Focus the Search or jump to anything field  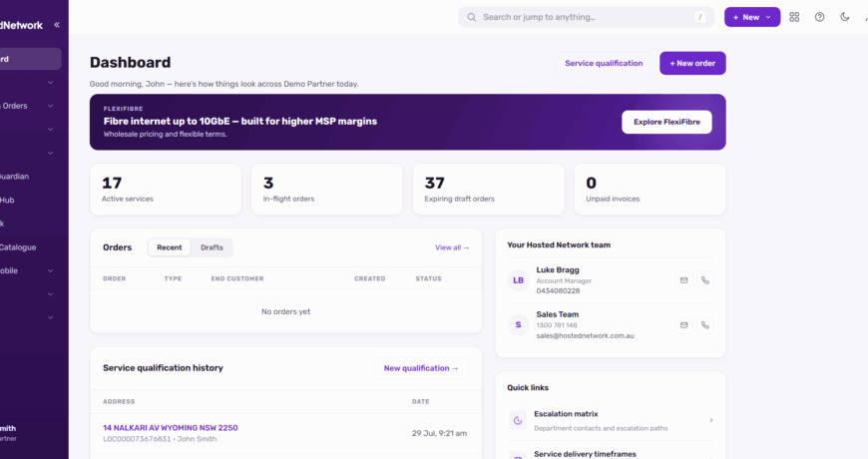click(x=587, y=17)
